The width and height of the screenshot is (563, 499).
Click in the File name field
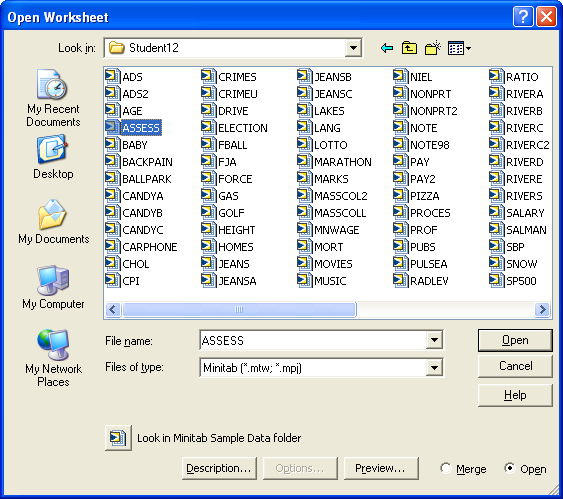[312, 340]
